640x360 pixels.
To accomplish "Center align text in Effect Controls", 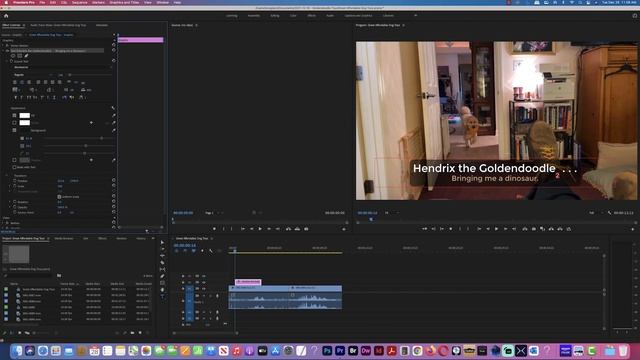I will tap(22, 82).
